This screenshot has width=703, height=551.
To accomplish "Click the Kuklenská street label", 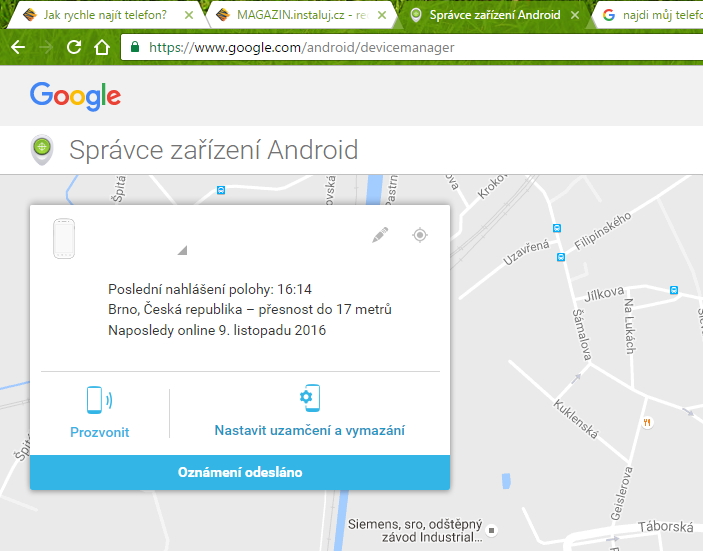I will (x=576, y=419).
